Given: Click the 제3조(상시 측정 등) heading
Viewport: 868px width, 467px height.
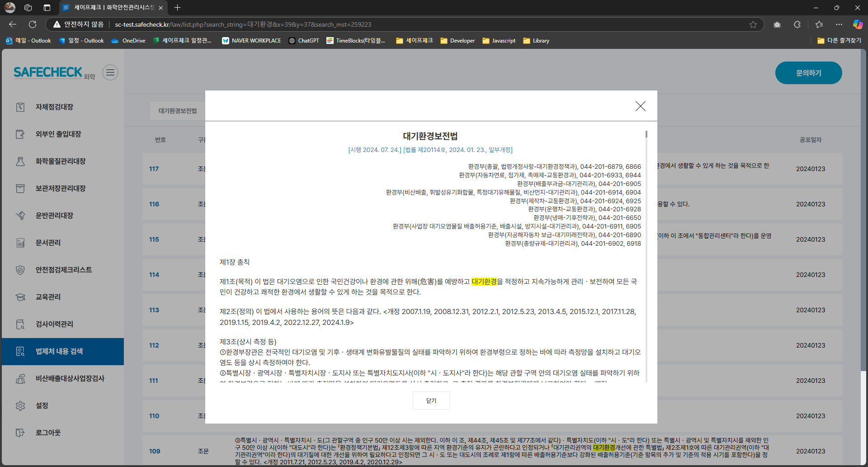Looking at the screenshot, I should 248,342.
